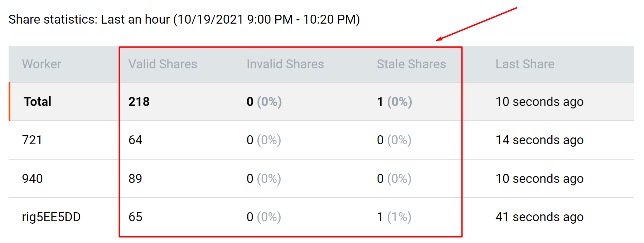This screenshot has height=243, width=644.
Task: Click worker 940's valid shares value 89
Action: coord(135,178)
